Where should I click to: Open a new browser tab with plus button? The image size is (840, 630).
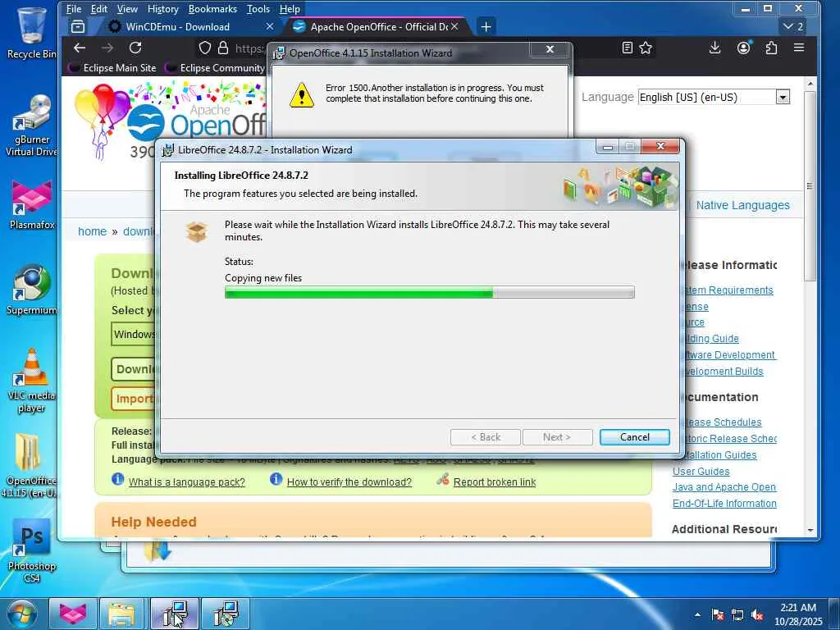click(486, 26)
